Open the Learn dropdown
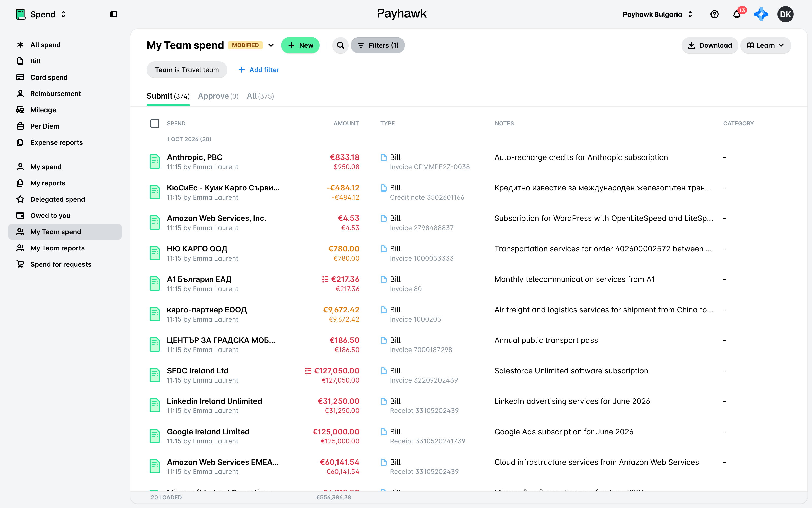Viewport: 812px width, 508px height. (765, 45)
